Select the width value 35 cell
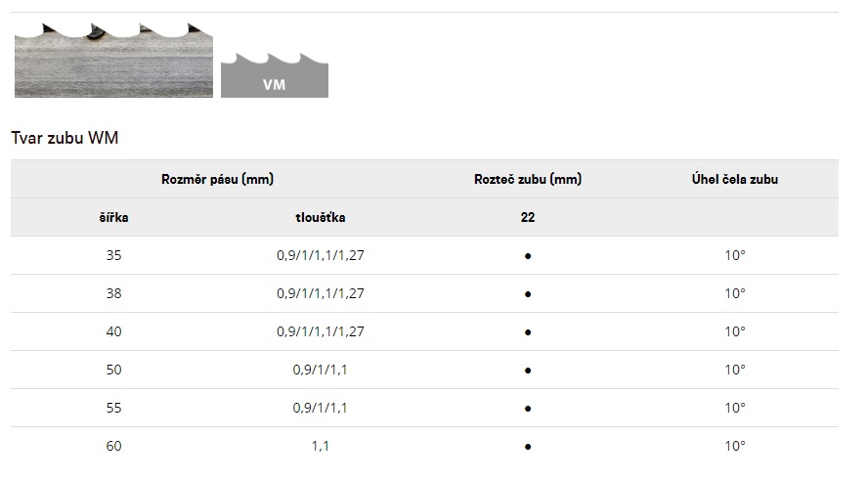This screenshot has height=481, width=868. point(113,256)
